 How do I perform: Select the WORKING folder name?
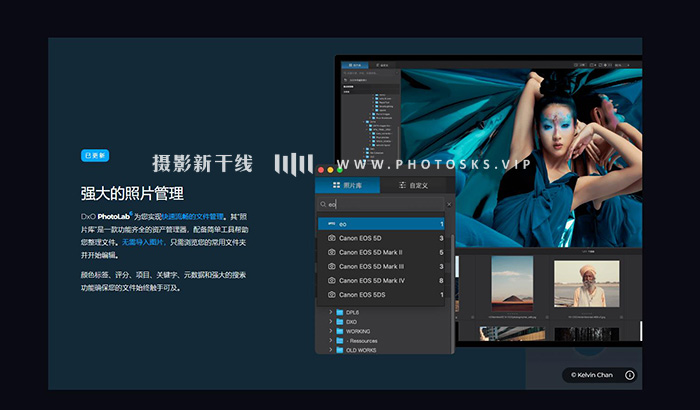coord(358,331)
